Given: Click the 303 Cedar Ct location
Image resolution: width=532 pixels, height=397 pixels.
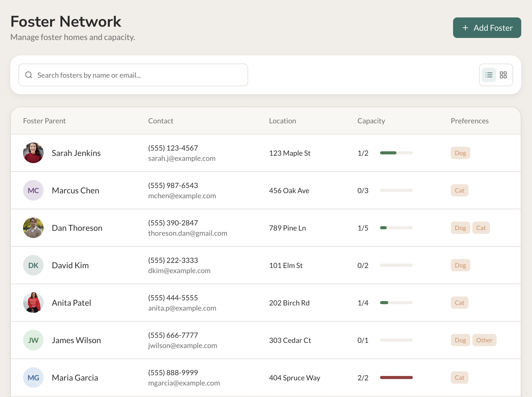Looking at the screenshot, I should point(290,340).
